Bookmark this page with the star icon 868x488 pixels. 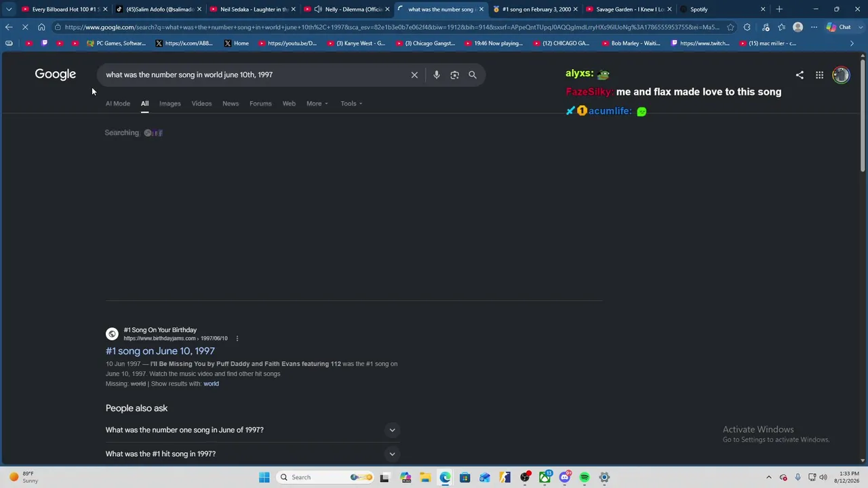pyautogui.click(x=730, y=27)
